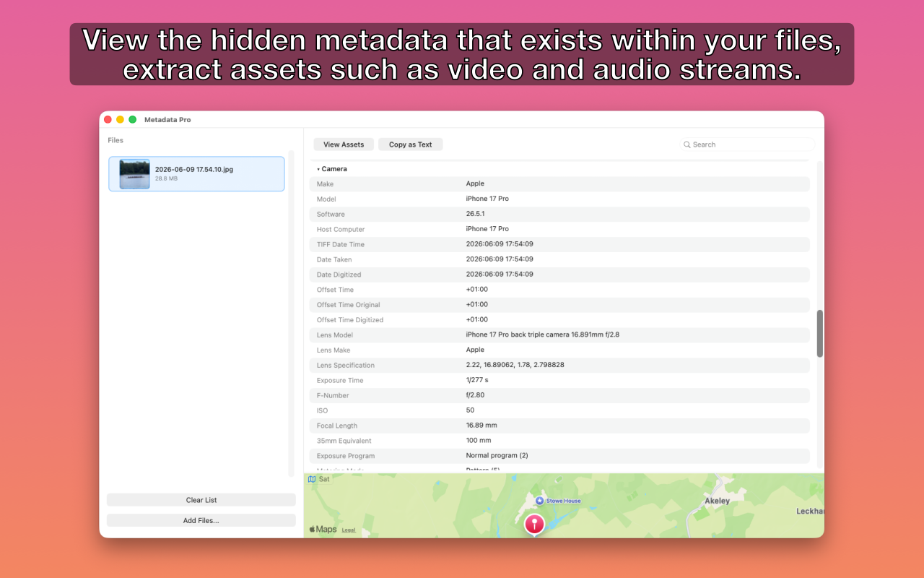Click Add Files... button
This screenshot has height=578, width=924.
tap(201, 520)
